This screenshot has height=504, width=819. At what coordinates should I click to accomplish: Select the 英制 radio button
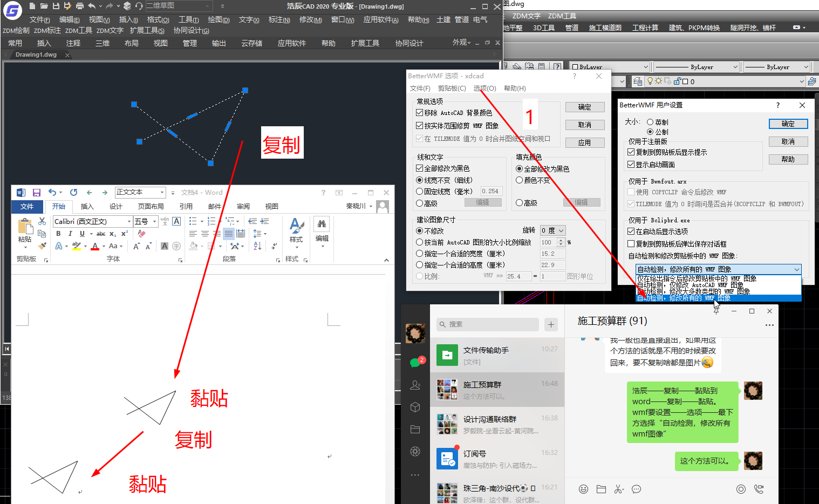pos(650,122)
